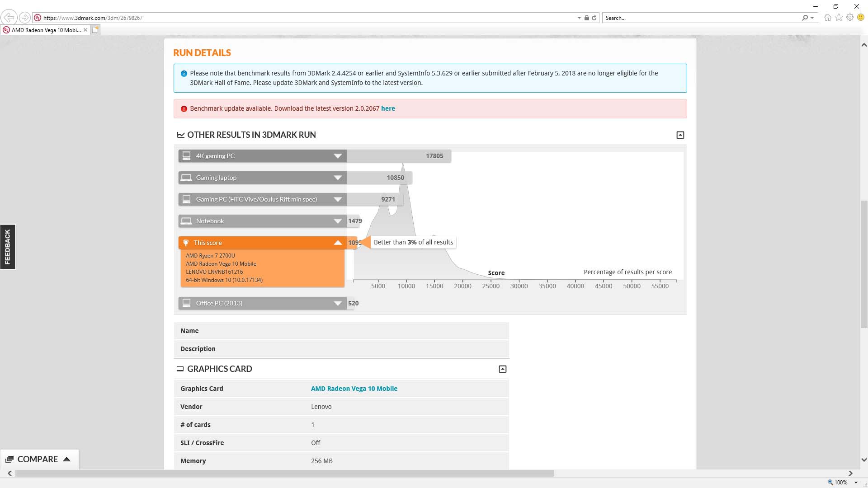Click the scroll up arrow
The height and width of the screenshot is (488, 868).
[x=864, y=45]
